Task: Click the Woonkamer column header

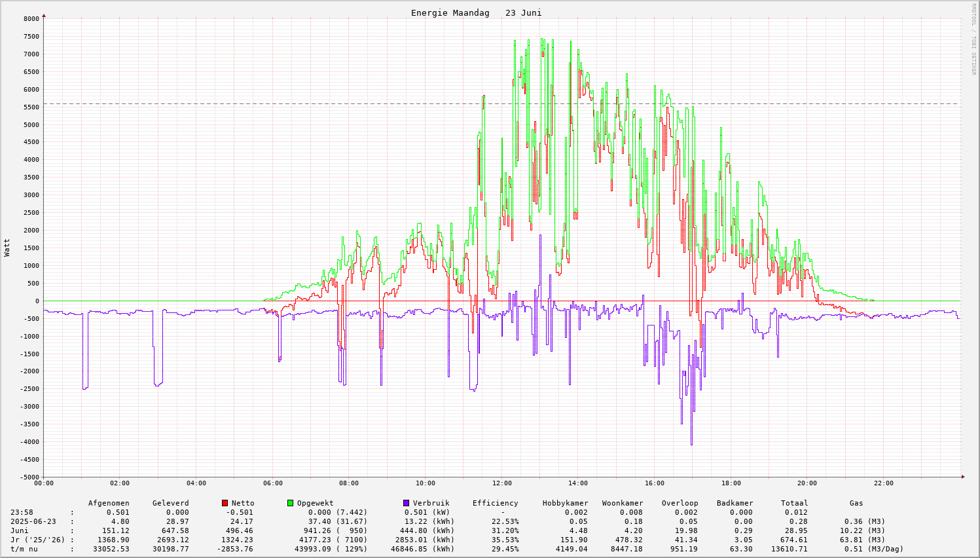Action: tap(623, 503)
